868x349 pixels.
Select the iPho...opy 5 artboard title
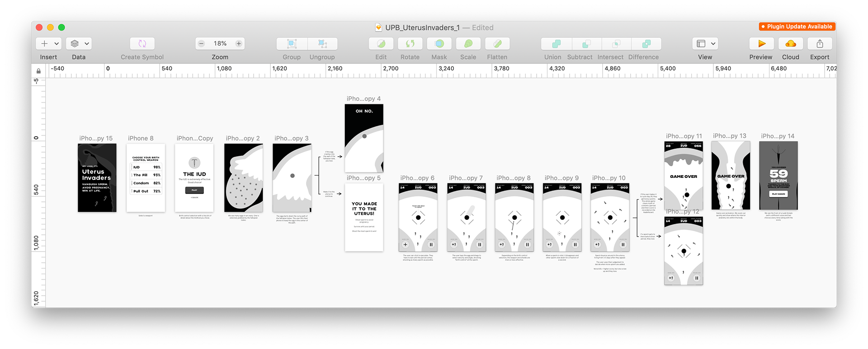coord(364,178)
